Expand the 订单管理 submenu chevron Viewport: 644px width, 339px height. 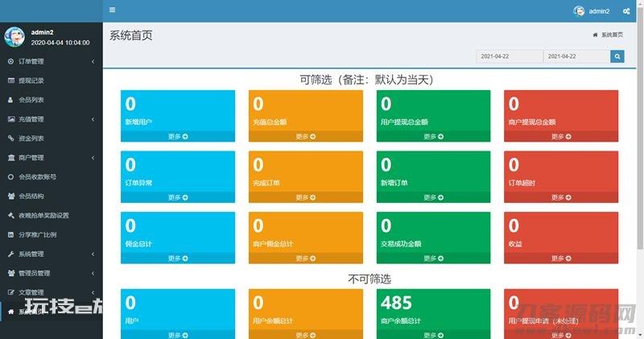[93, 61]
